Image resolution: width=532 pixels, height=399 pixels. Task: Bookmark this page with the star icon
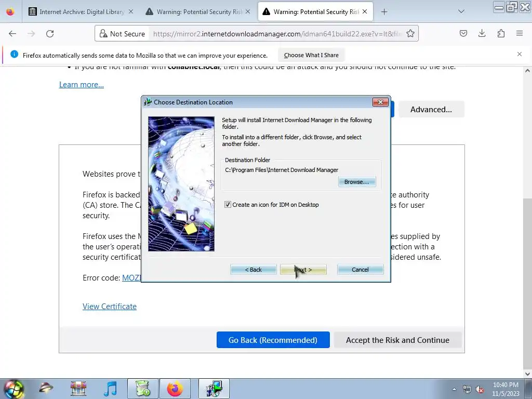coord(410,34)
